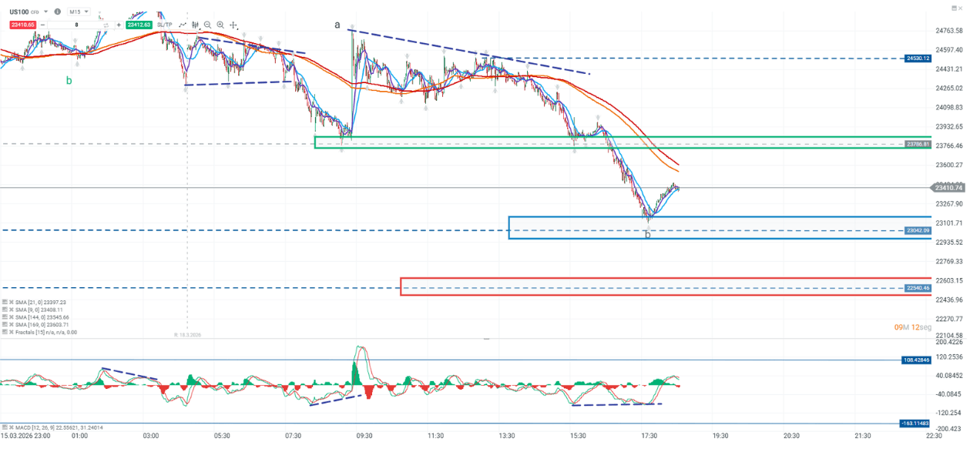
Task: Remove the MACD [12, 26, 9] indicator
Action: click(x=12, y=427)
